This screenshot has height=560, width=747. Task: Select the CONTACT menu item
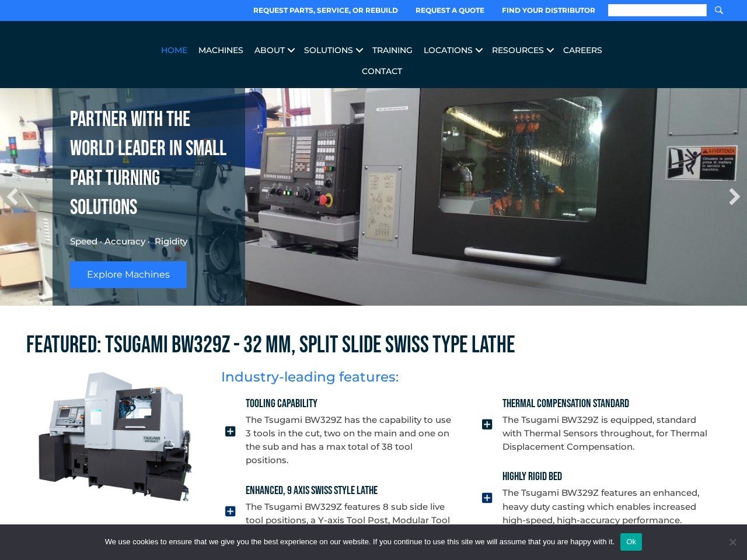pyautogui.click(x=382, y=71)
